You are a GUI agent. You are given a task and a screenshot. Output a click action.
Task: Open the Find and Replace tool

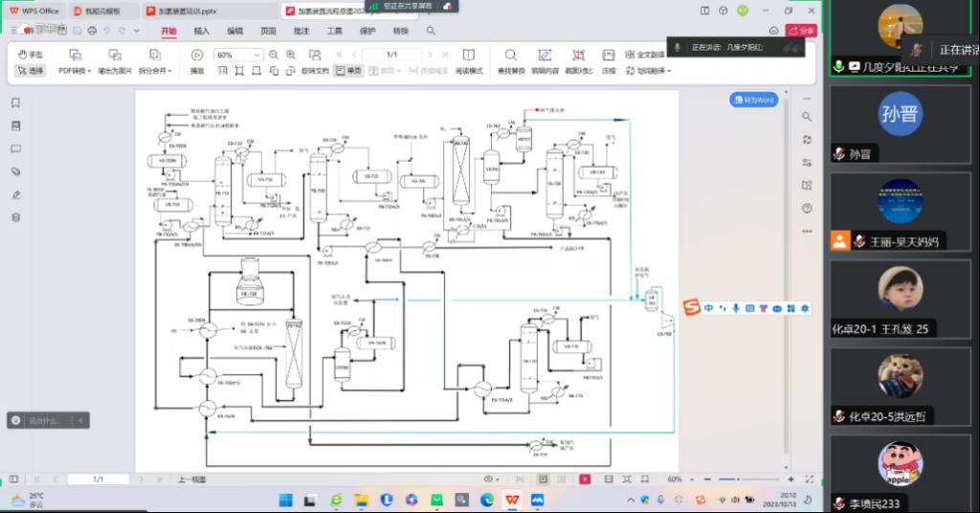pos(510,56)
